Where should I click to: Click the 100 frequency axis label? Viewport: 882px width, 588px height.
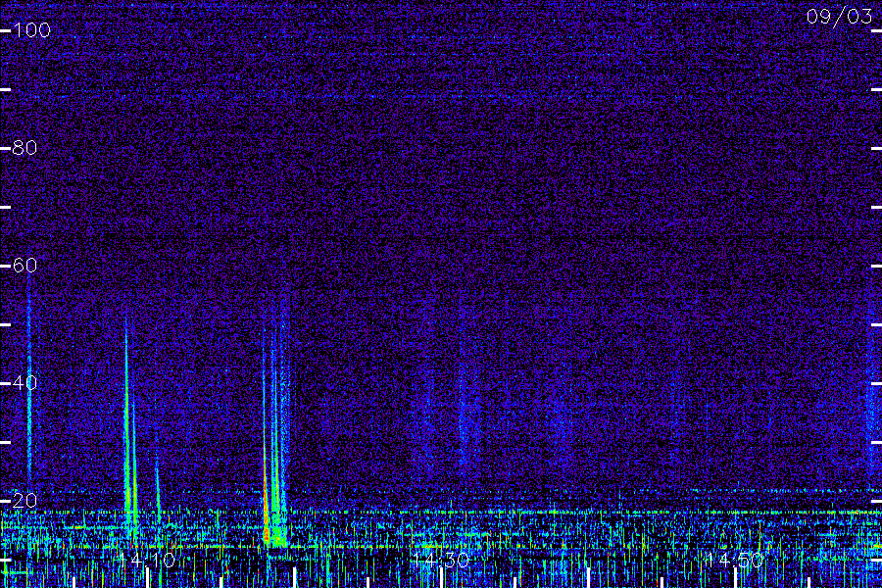coord(31,29)
